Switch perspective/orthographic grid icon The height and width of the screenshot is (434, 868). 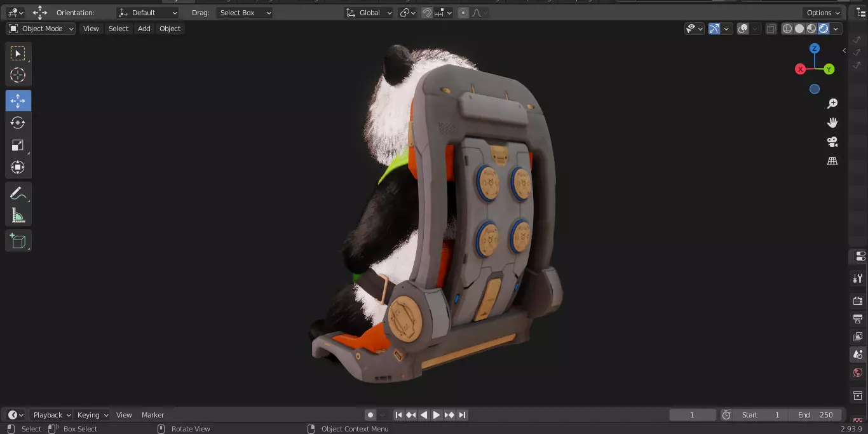tap(832, 161)
